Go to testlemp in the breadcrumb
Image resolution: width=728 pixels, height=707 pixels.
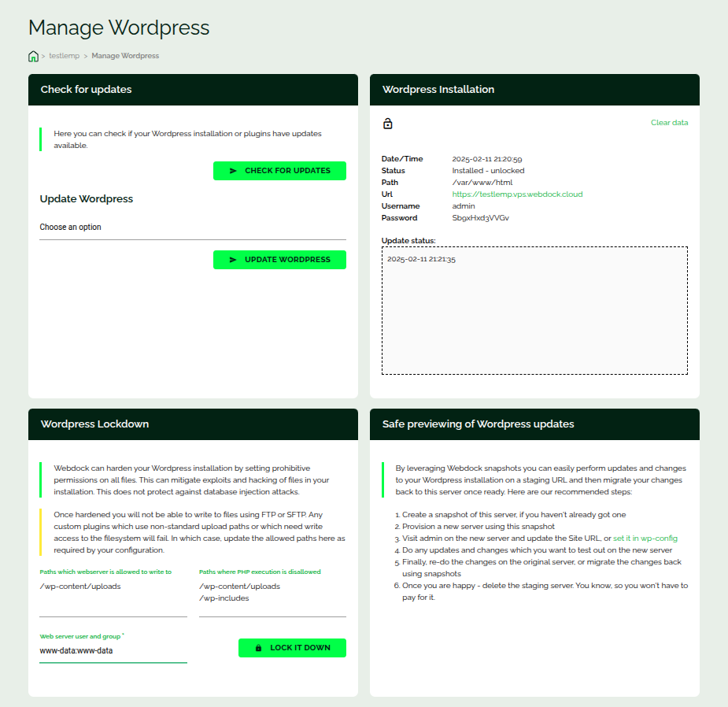[63, 56]
